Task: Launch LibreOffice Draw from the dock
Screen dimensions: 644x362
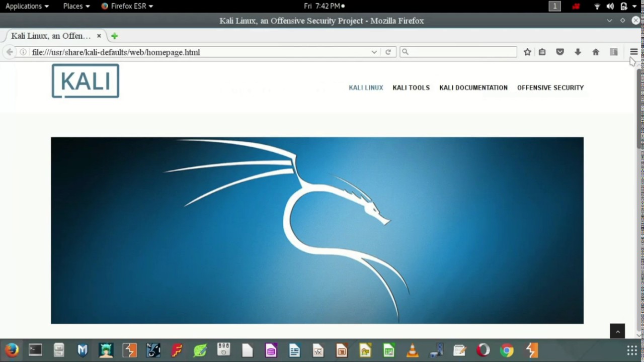Action: pyautogui.click(x=365, y=350)
